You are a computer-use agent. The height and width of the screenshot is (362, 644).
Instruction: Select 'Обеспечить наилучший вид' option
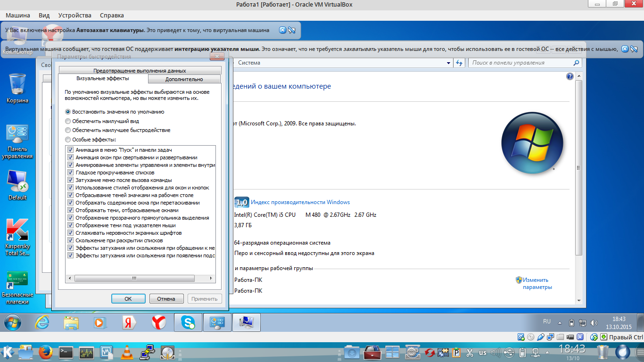coord(68,121)
